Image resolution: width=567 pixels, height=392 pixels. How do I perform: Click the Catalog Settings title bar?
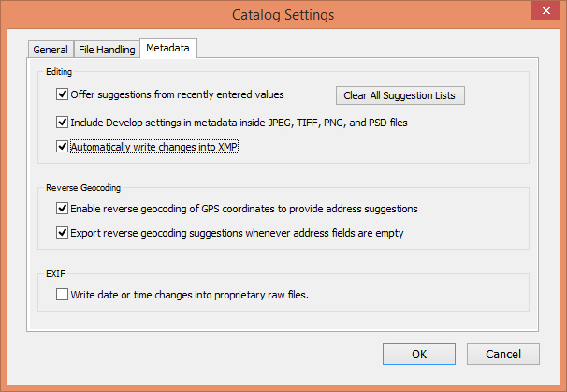point(283,15)
